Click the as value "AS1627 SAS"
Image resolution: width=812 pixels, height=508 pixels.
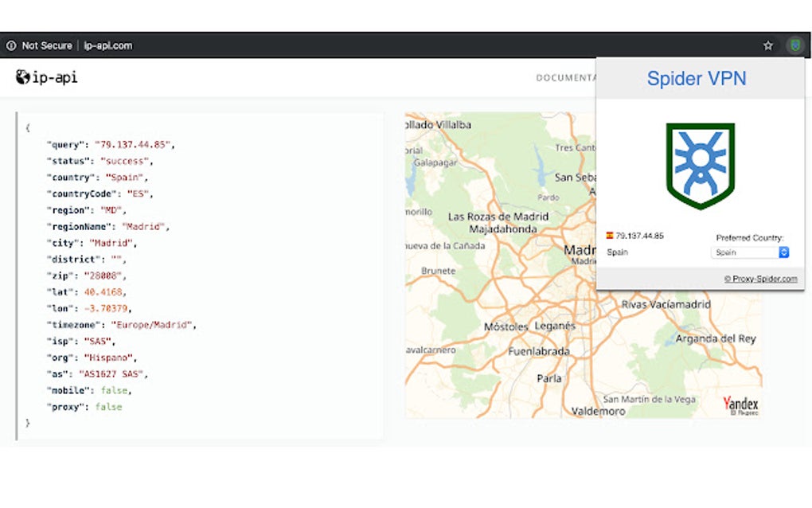coord(111,374)
